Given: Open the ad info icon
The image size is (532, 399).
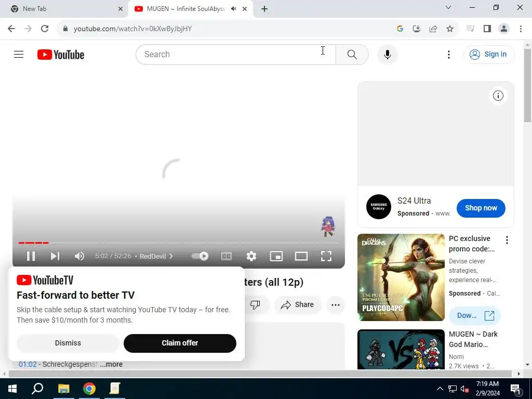Looking at the screenshot, I should [x=498, y=96].
